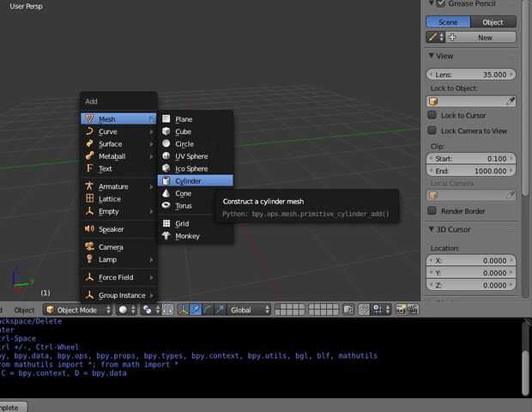The width and height of the screenshot is (532, 412).
Task: Click the OpenGL render image camera icon
Action: point(401,310)
